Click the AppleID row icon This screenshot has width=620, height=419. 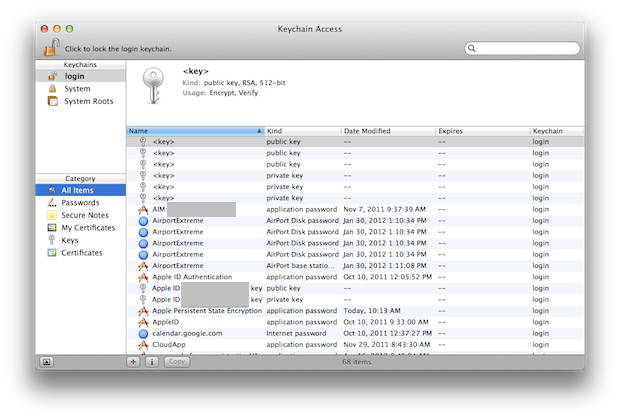coord(143,322)
